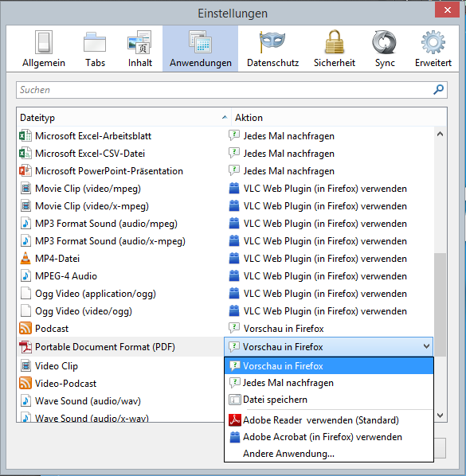The width and height of the screenshot is (466, 476).
Task: Open the Tabs settings panel
Action: point(95,49)
